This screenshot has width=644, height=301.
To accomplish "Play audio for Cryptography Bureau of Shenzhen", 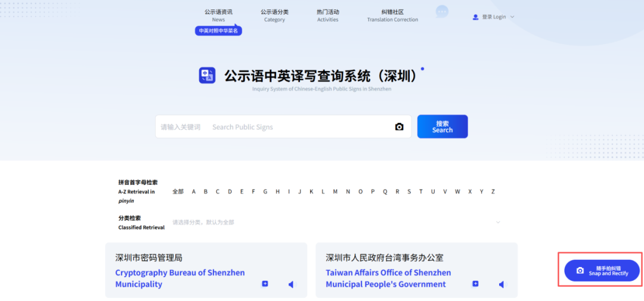I will pyautogui.click(x=291, y=284).
